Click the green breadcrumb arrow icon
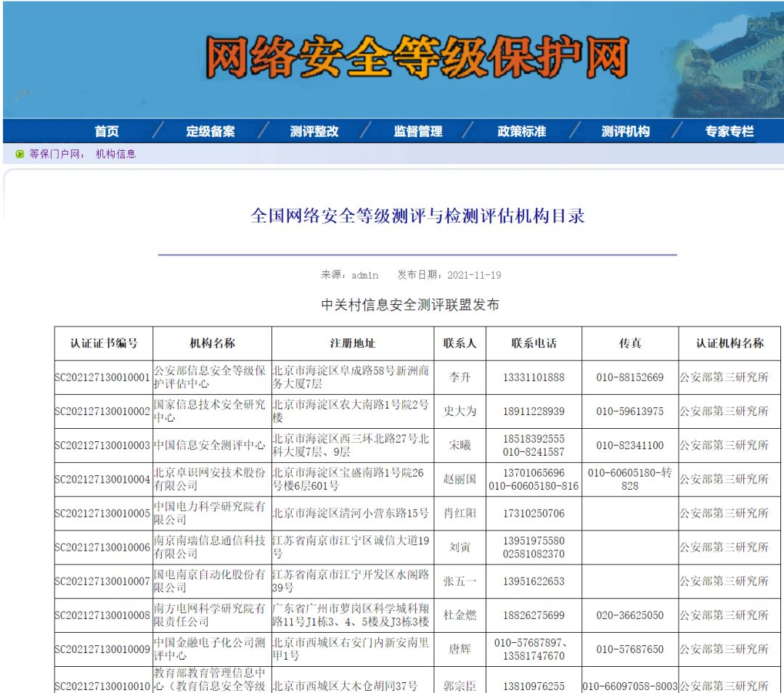The width and height of the screenshot is (784, 693). [x=20, y=154]
